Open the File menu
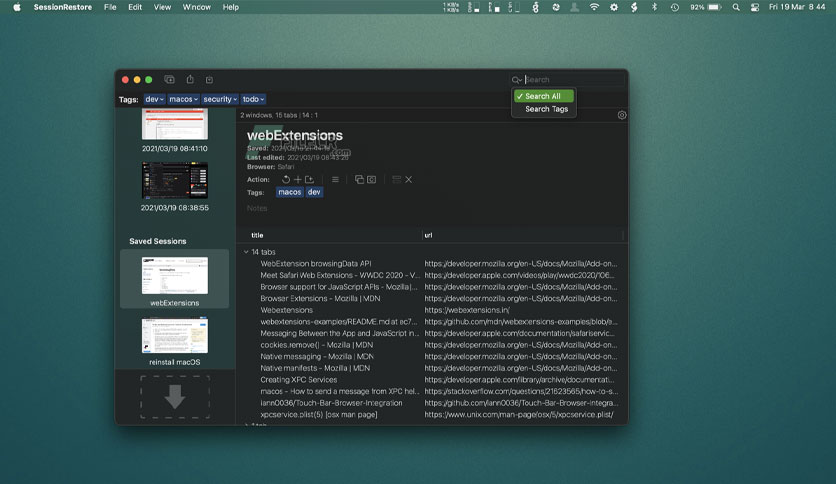The image size is (836, 484). 110,7
